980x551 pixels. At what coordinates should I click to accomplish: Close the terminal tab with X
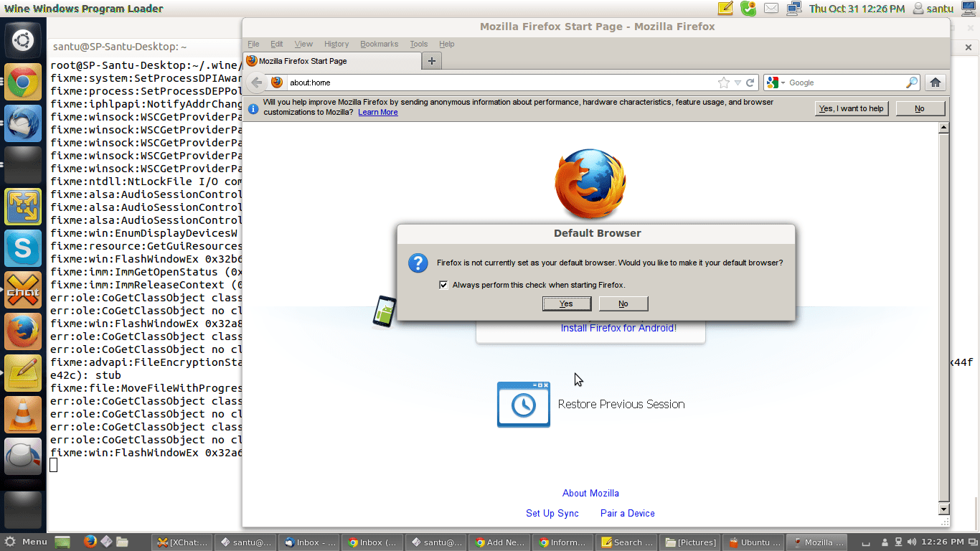[968, 47]
